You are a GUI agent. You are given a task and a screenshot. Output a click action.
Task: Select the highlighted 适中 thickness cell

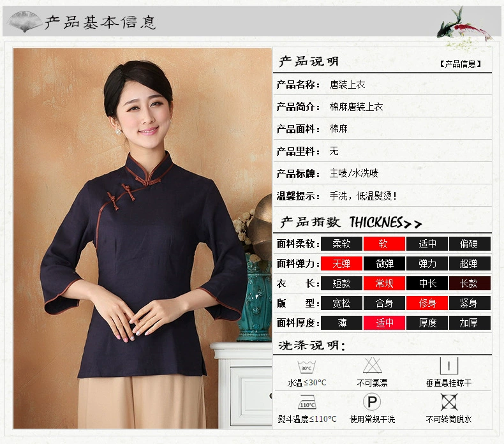pos(384,323)
